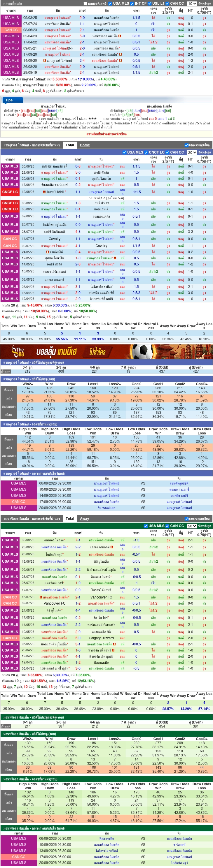Switch to the Away tab
The height and width of the screenshot is (868, 213).
coord(84,518)
